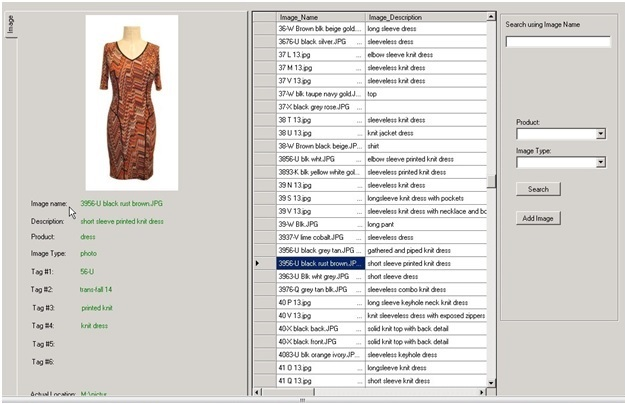Click the Add Image button

click(538, 218)
